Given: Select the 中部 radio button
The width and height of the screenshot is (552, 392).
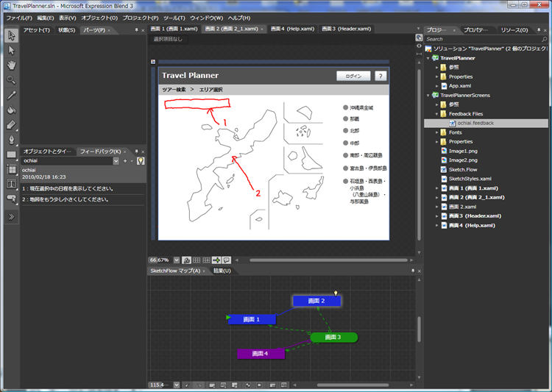Looking at the screenshot, I should [x=345, y=143].
